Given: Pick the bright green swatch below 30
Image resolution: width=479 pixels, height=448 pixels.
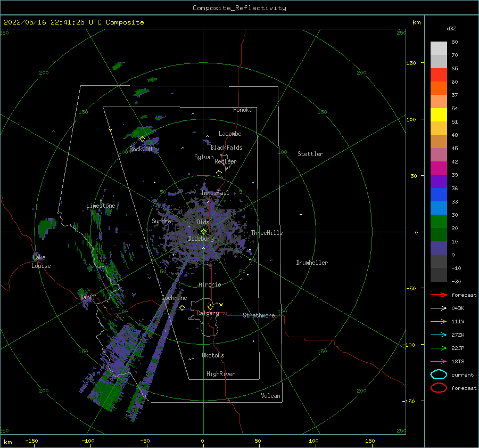Looking at the screenshot, I should pyautogui.click(x=439, y=221).
